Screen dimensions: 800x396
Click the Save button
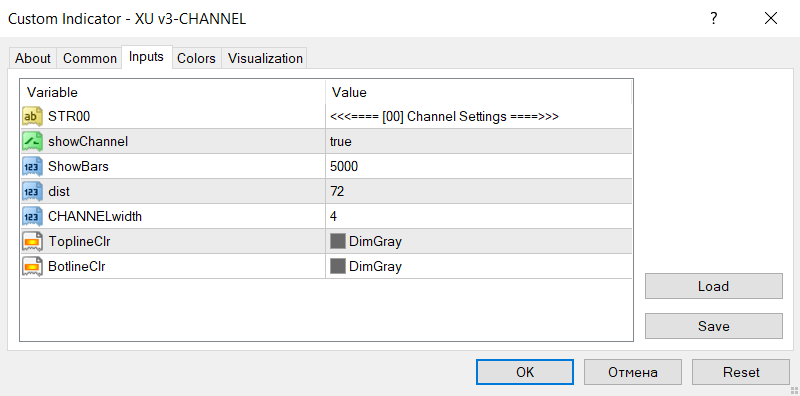pos(713,326)
